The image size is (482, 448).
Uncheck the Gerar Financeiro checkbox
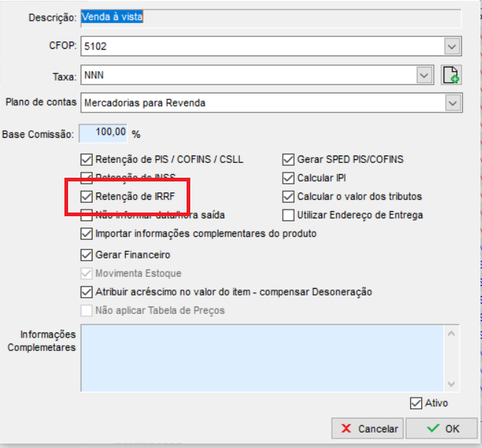tap(86, 255)
